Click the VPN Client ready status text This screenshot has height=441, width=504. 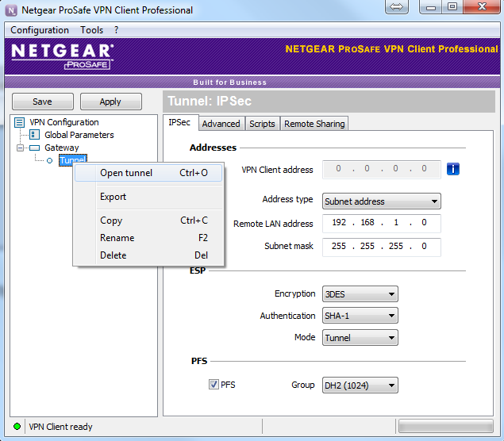pyautogui.click(x=60, y=427)
